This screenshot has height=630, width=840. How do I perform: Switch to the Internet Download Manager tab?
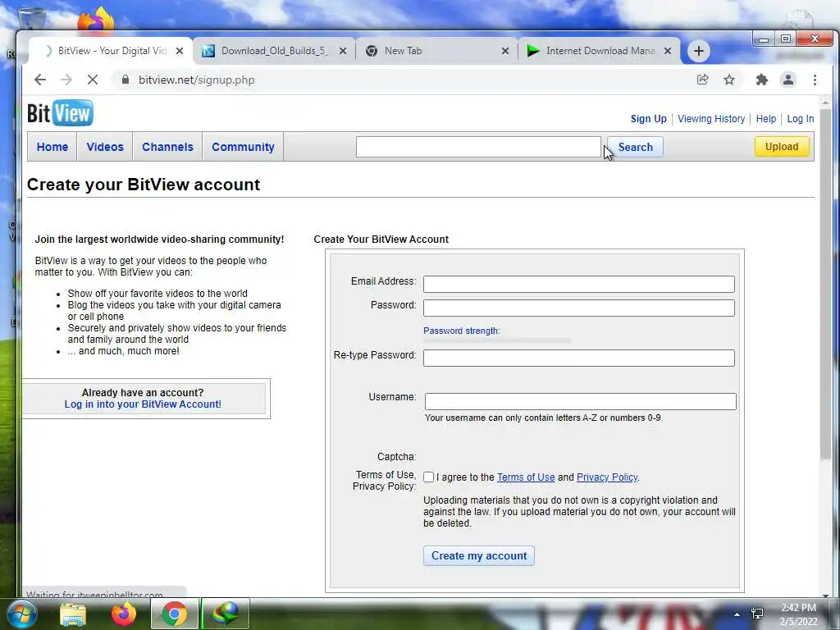click(600, 51)
